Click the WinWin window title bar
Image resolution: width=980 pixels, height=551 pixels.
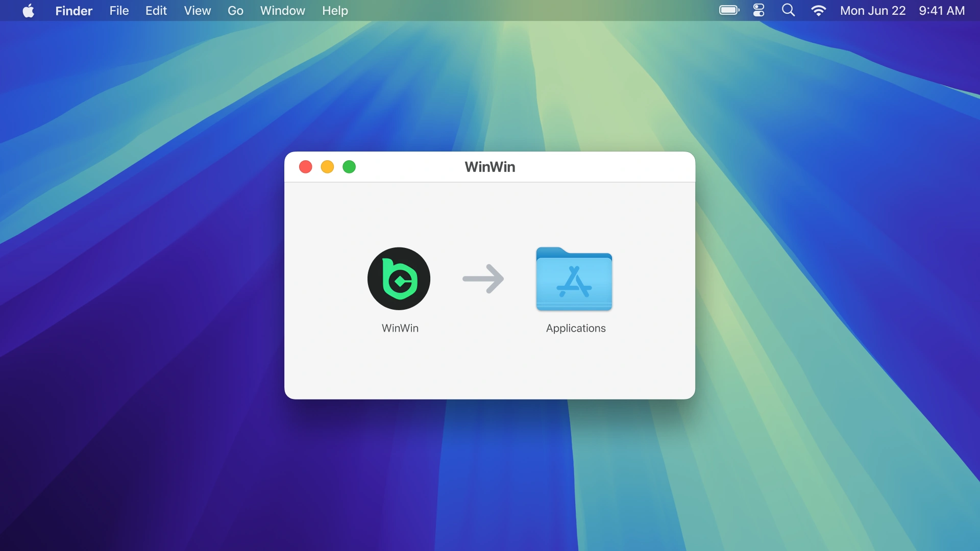490,167
